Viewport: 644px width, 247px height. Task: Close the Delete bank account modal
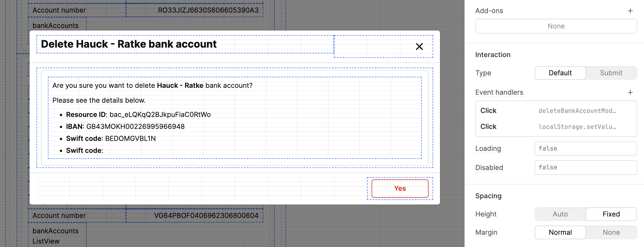pyautogui.click(x=419, y=46)
